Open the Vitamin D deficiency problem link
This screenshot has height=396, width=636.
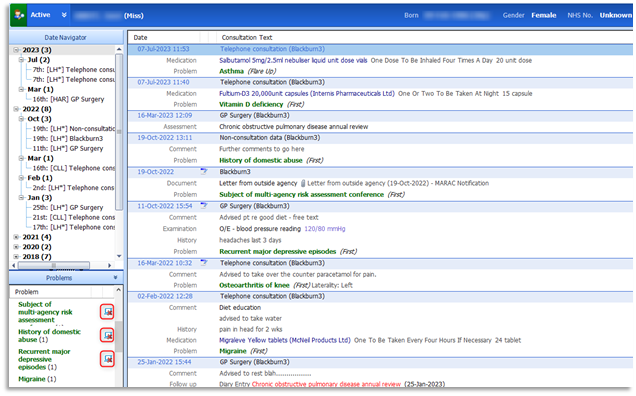click(251, 105)
